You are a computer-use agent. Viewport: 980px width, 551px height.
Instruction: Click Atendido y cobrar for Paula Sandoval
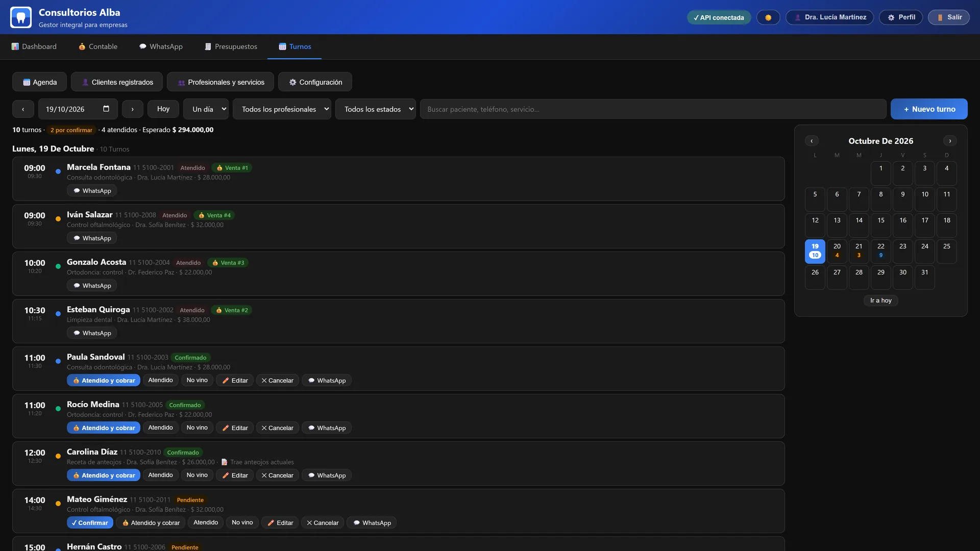pyautogui.click(x=104, y=381)
